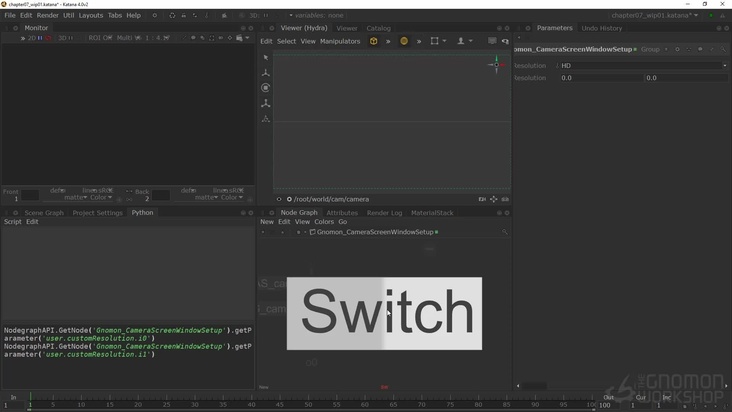Screen dimensions: 732x412
Task: Click the orange cube display icon
Action: (x=374, y=41)
